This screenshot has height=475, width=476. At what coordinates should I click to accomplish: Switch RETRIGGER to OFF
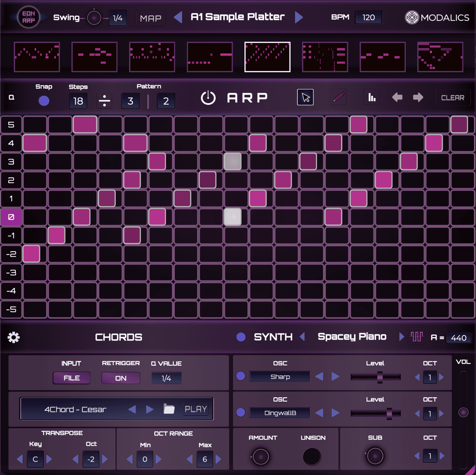tap(120, 378)
